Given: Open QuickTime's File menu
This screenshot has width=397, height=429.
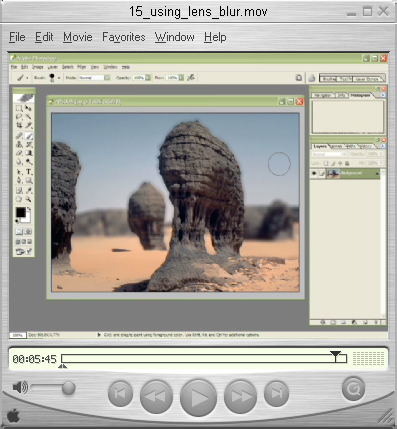Looking at the screenshot, I should pos(17,37).
